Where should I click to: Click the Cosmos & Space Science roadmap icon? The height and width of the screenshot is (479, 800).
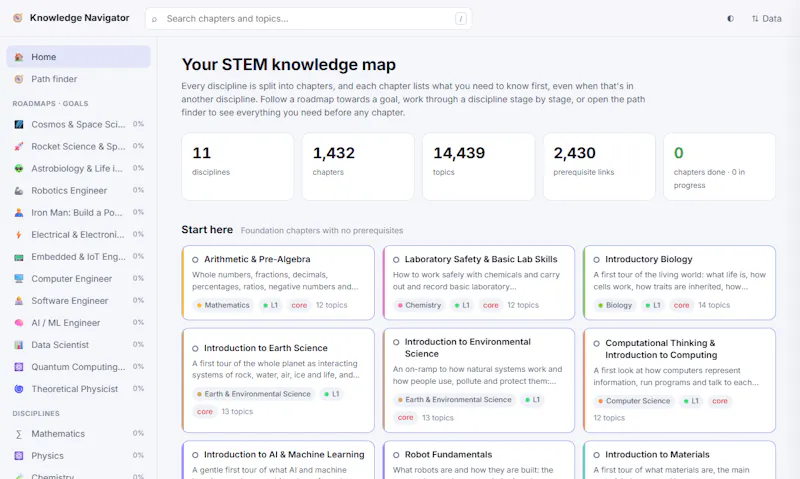(x=19, y=124)
